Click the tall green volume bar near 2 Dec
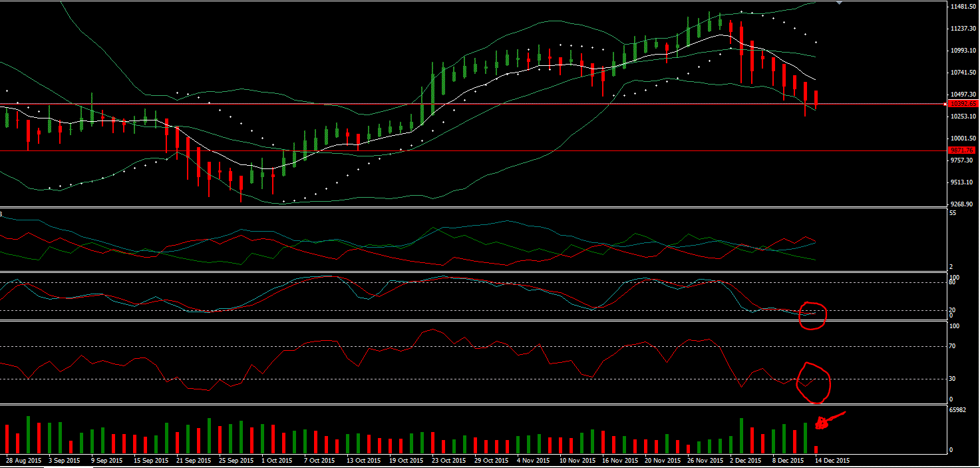 pos(741,435)
